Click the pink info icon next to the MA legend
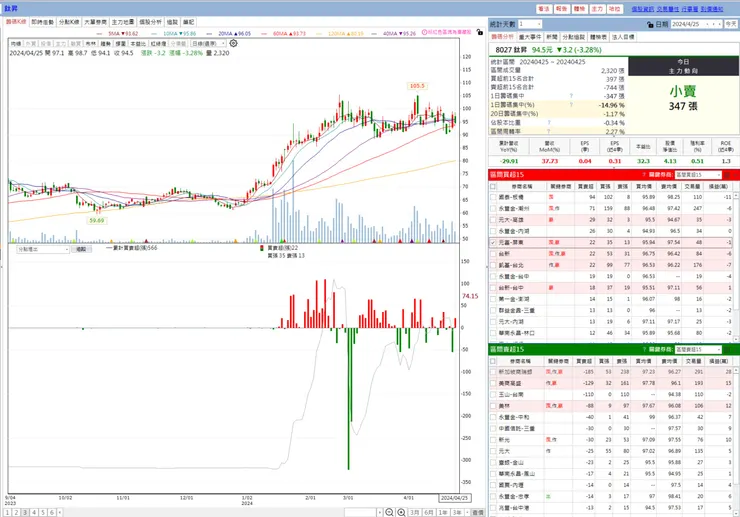This screenshot has height=517, width=740. click(x=424, y=32)
